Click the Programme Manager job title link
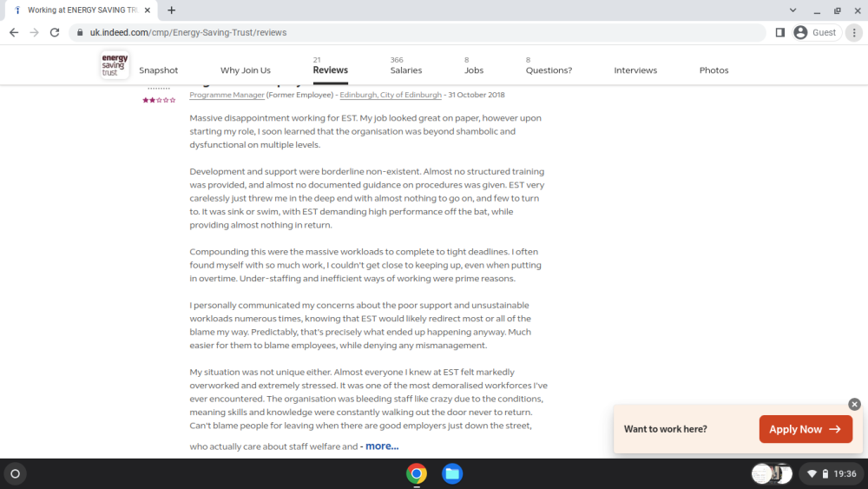Screen dimensions: 868x489 (227, 95)
